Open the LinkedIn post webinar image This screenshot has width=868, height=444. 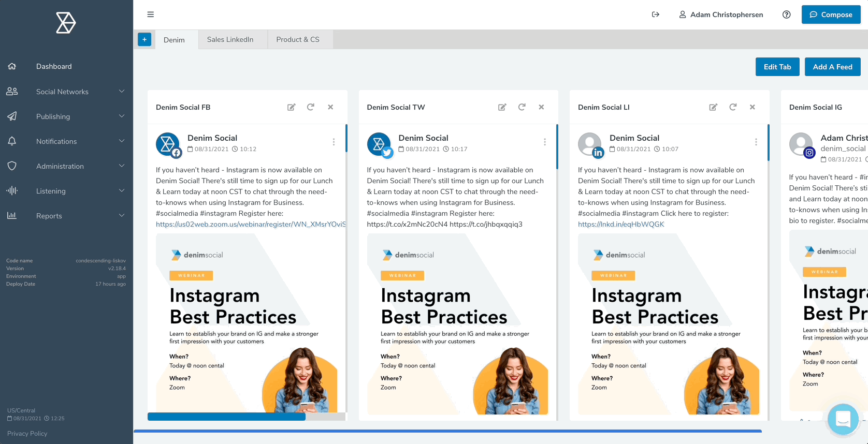[x=669, y=324]
